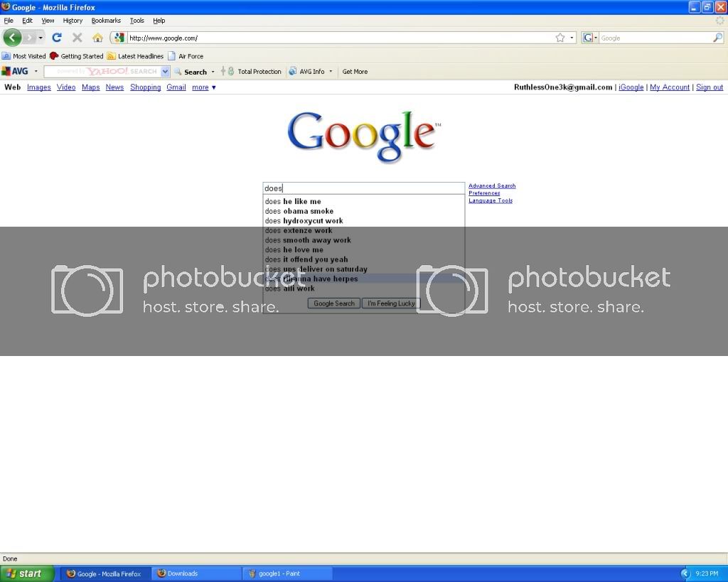Open the Advanced Search link
Viewport: 728px width, 582px height.
click(492, 185)
